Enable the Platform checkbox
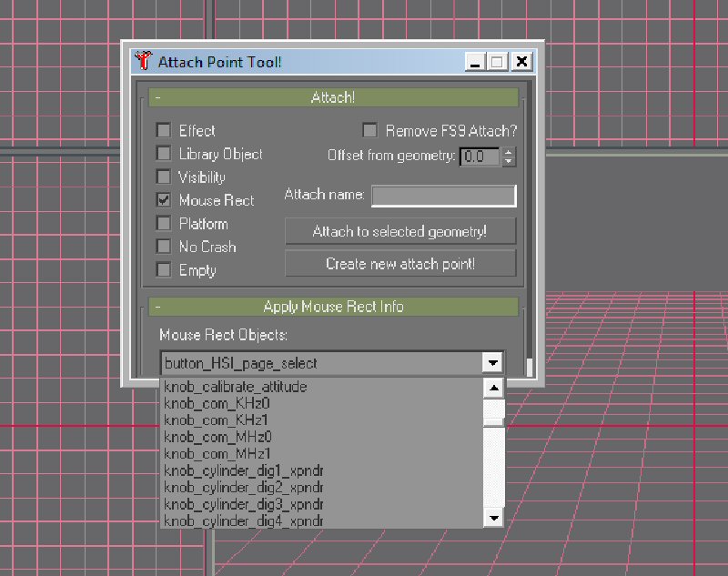 [164, 224]
